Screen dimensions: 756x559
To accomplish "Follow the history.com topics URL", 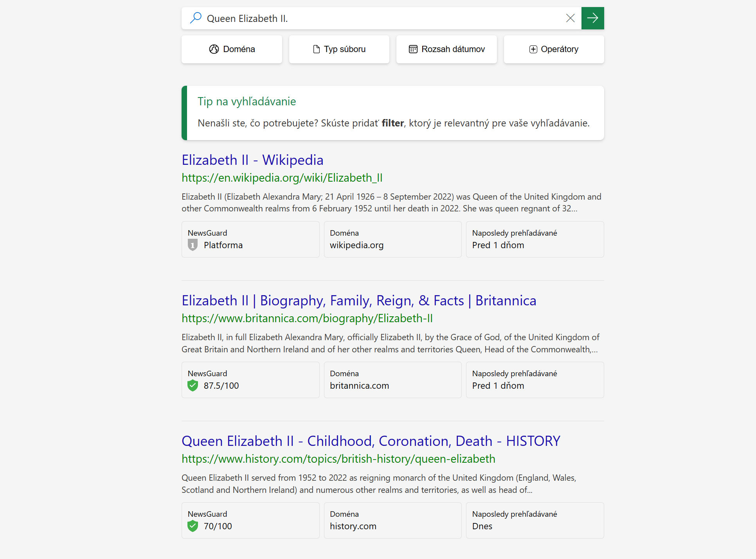I will 338,459.
